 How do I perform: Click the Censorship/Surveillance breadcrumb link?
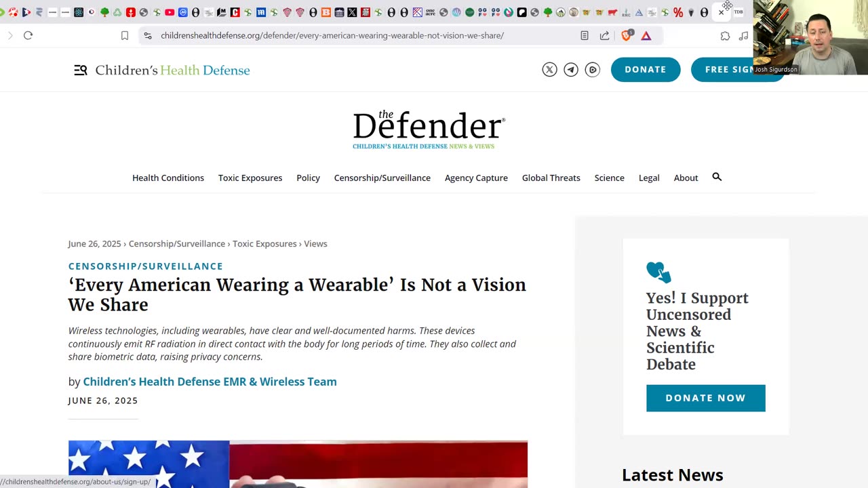[177, 243]
